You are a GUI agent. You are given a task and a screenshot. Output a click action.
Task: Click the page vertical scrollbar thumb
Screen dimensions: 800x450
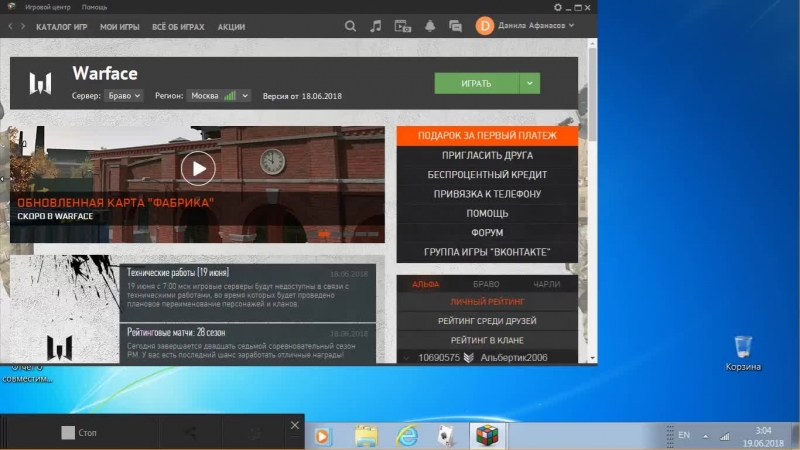coord(592,96)
